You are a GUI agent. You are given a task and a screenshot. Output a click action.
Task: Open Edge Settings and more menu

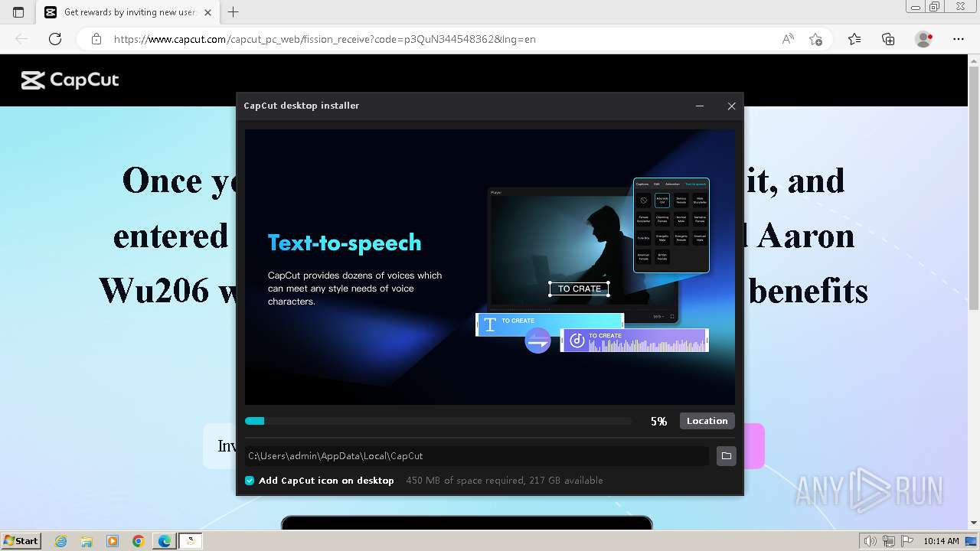pos(959,39)
